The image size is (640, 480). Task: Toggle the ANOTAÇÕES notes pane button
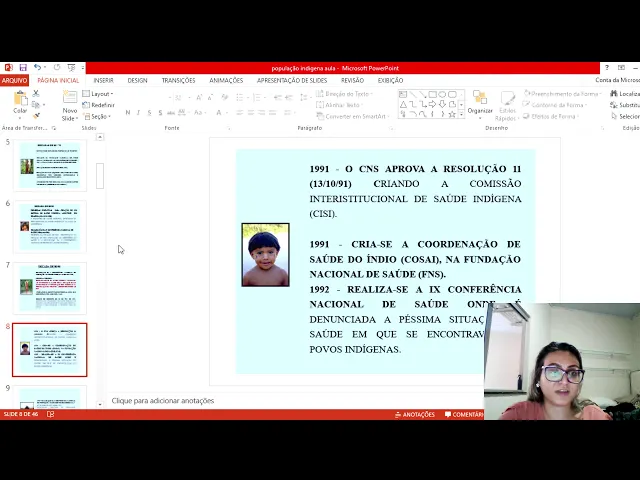415,415
